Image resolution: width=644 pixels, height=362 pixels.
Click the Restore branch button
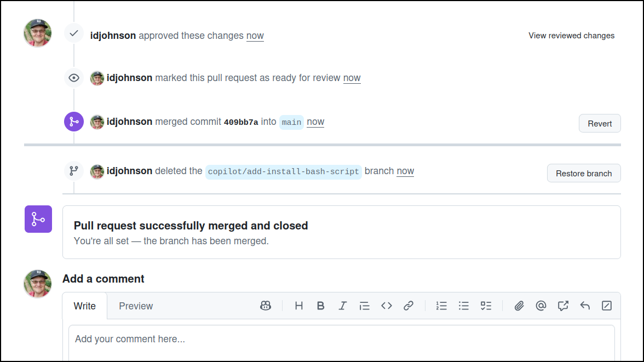584,174
